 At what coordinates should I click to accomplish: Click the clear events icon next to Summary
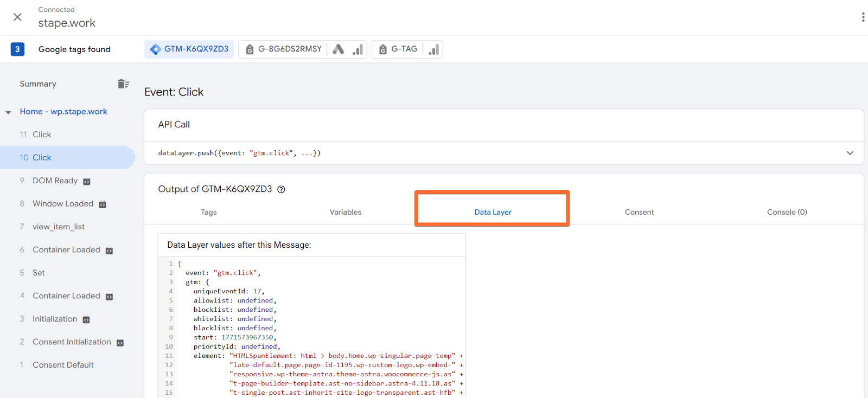click(x=123, y=84)
